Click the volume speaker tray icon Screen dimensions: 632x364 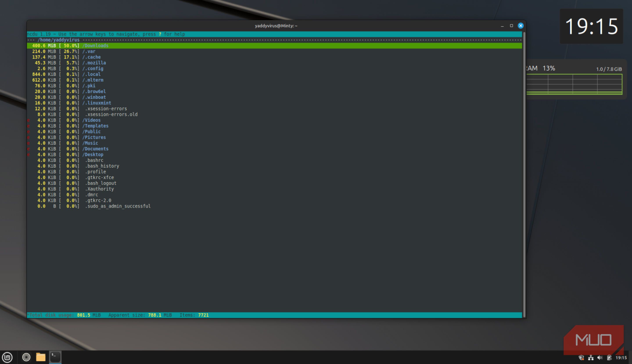coord(600,358)
